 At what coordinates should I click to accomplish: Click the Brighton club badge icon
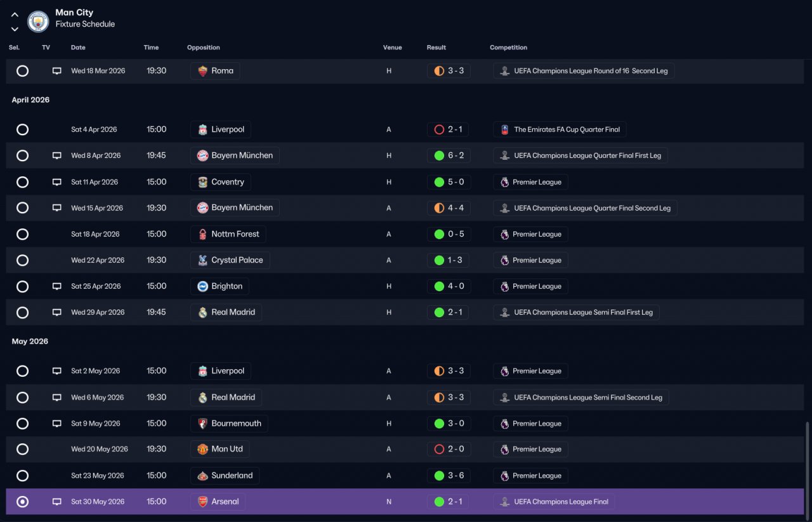coord(202,286)
